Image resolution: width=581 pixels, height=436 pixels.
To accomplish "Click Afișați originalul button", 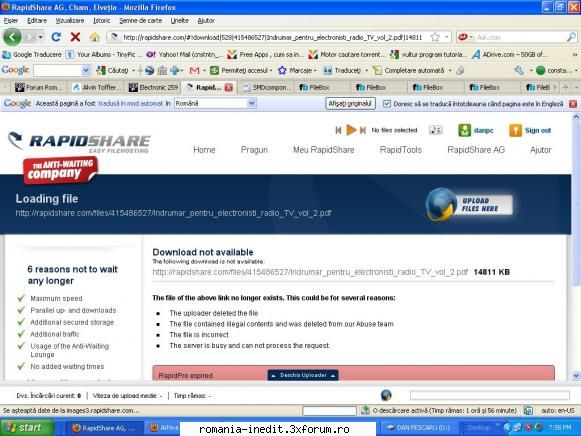I will [350, 103].
